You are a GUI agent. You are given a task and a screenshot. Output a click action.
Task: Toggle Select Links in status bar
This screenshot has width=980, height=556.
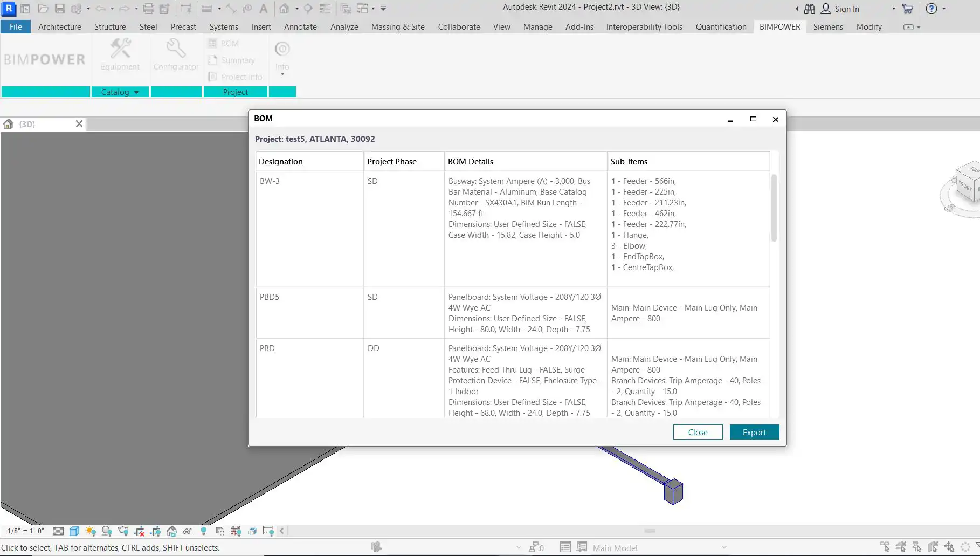pyautogui.click(x=885, y=547)
